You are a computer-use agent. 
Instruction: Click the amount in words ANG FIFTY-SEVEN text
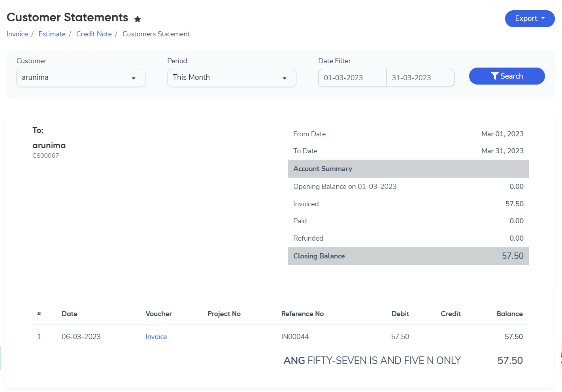tap(372, 360)
